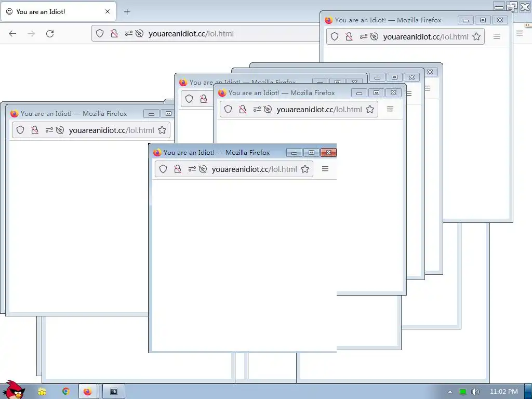Open the permissions icon in the leftmost popup
This screenshot has height=399, width=532.
coord(49,130)
